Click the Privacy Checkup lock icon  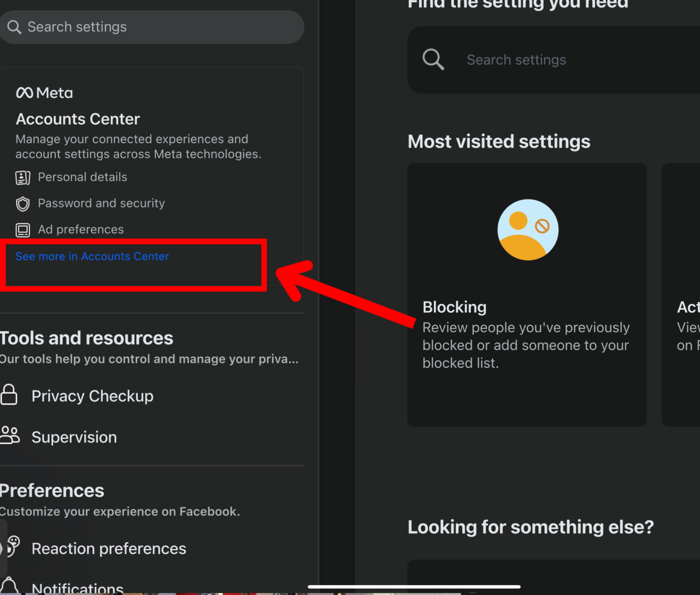[x=9, y=395]
